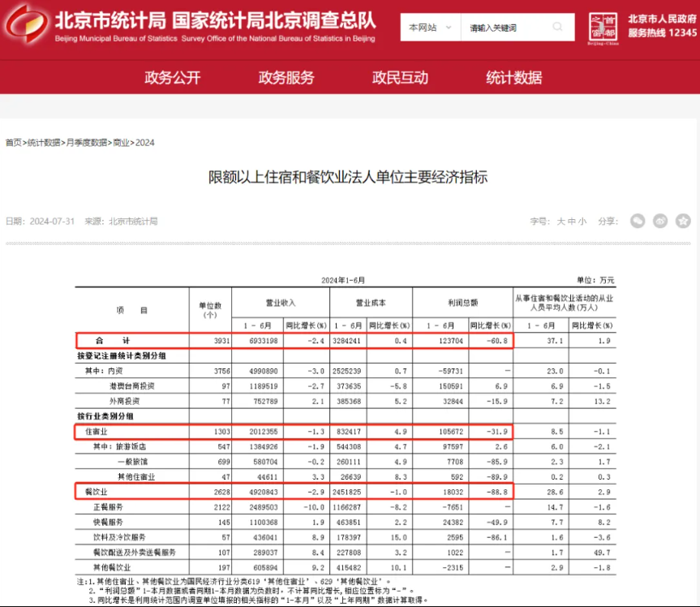Click the star favorite share icon
Screen dimensions: 700x607
click(x=683, y=221)
